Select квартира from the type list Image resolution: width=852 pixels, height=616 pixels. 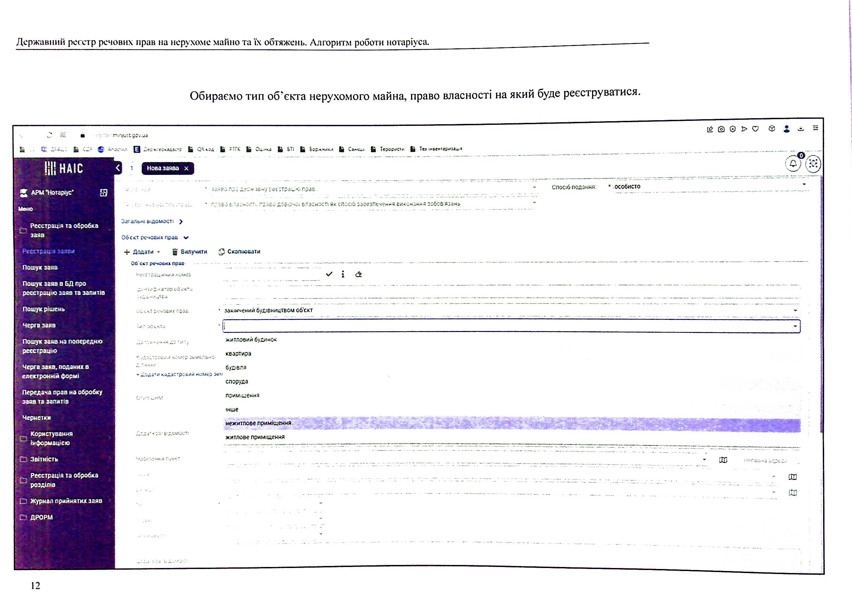pos(238,353)
